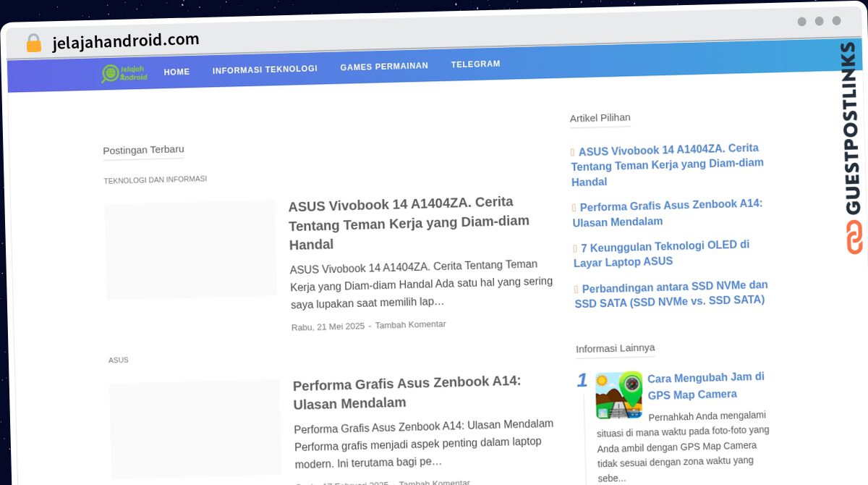Click the Guestpostlinks chain link icon
Image resolution: width=868 pixels, height=485 pixels.
[x=854, y=237]
